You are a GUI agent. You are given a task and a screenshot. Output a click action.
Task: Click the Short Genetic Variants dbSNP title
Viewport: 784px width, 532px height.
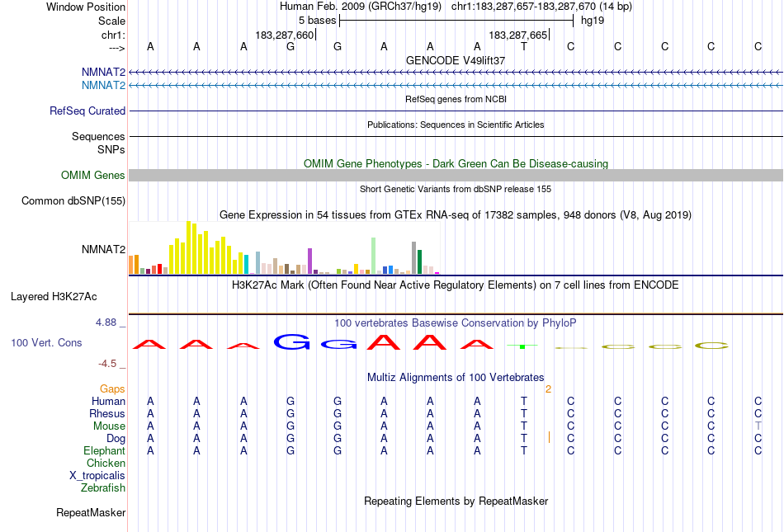(x=456, y=190)
